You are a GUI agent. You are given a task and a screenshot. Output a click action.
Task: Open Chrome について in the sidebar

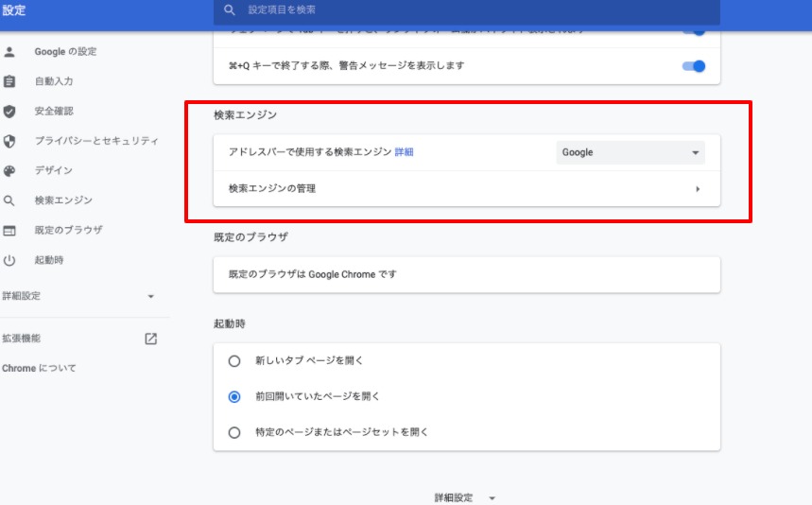[x=39, y=368]
